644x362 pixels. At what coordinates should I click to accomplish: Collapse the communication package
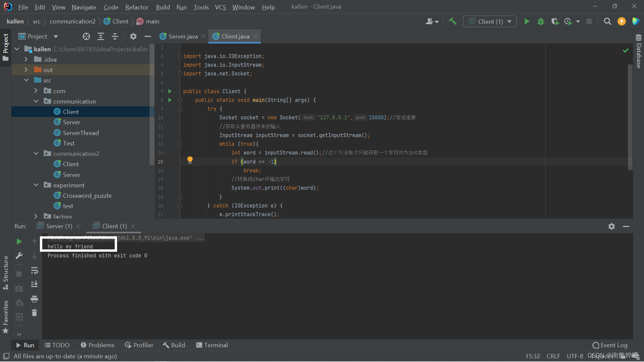[36, 101]
